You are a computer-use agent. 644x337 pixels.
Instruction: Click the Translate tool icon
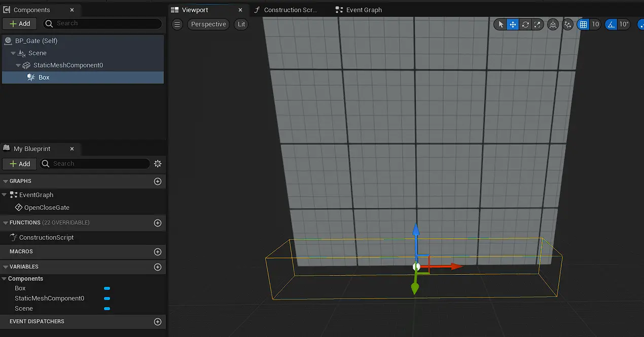click(x=512, y=24)
